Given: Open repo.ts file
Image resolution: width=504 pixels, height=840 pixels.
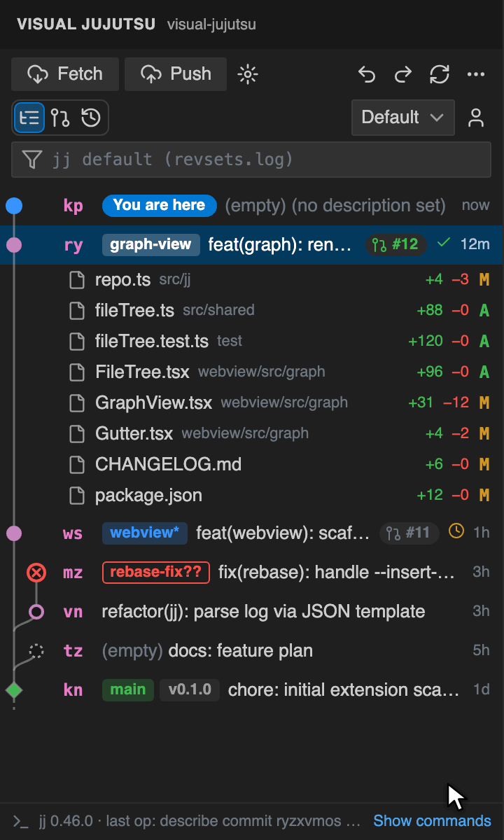Looking at the screenshot, I should pyautogui.click(x=252, y=280).
